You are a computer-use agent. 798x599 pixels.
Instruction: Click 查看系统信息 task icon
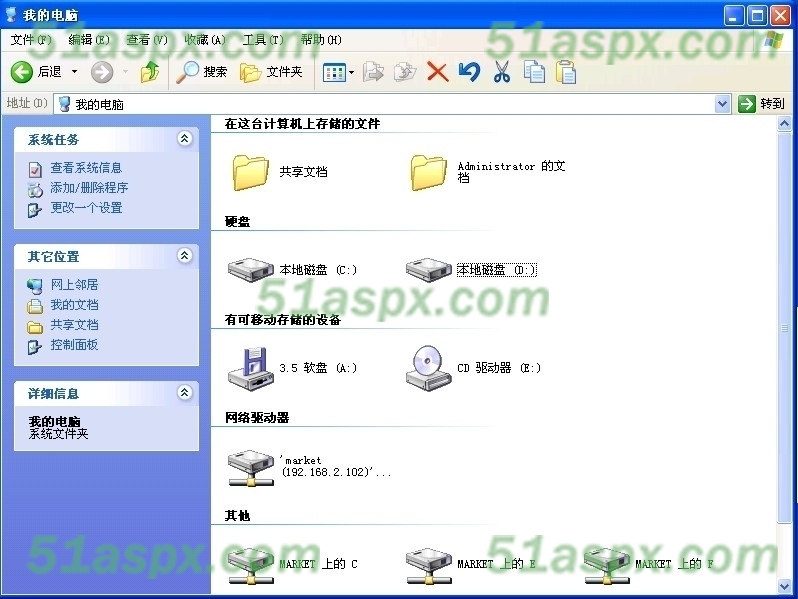tap(35, 169)
